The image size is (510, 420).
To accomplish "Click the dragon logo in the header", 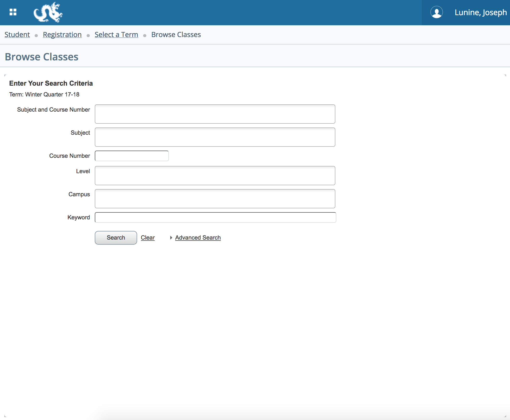I will click(48, 12).
